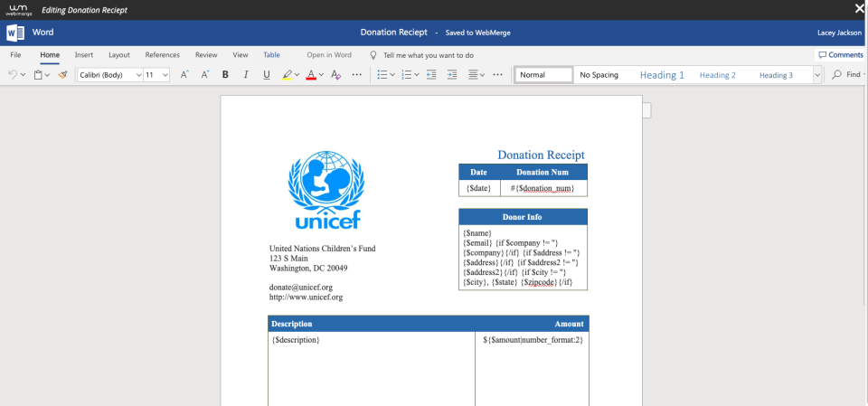This screenshot has height=406, width=868.
Task: Select the Format Painter brush
Action: coord(62,74)
